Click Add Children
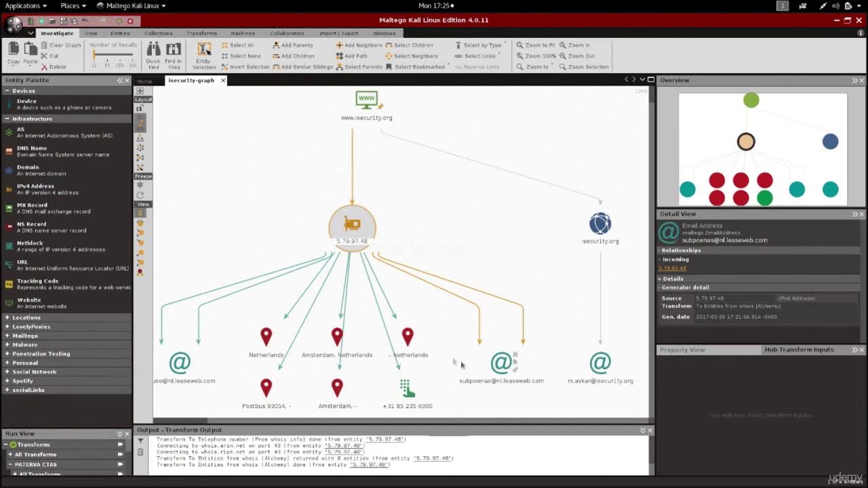The height and width of the screenshot is (488, 868). (x=293, y=56)
